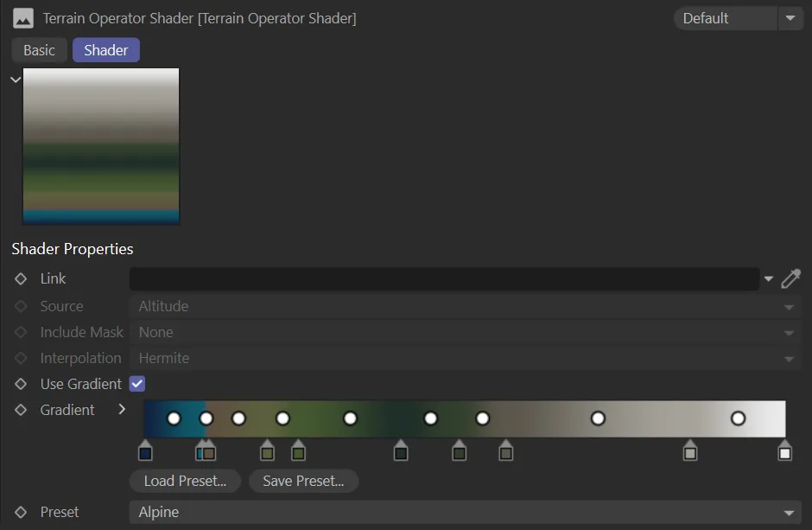Open the Link field dropdown arrow
Screen dimensions: 812x530
pos(768,278)
